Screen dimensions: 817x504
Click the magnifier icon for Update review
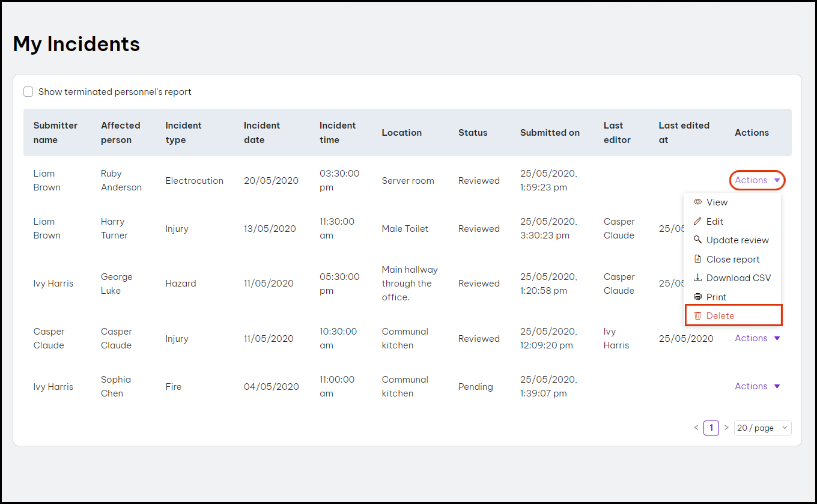697,240
